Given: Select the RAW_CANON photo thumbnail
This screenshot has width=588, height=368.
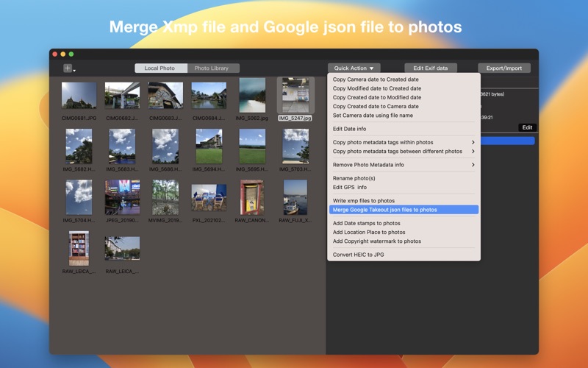Looking at the screenshot, I should (252, 197).
